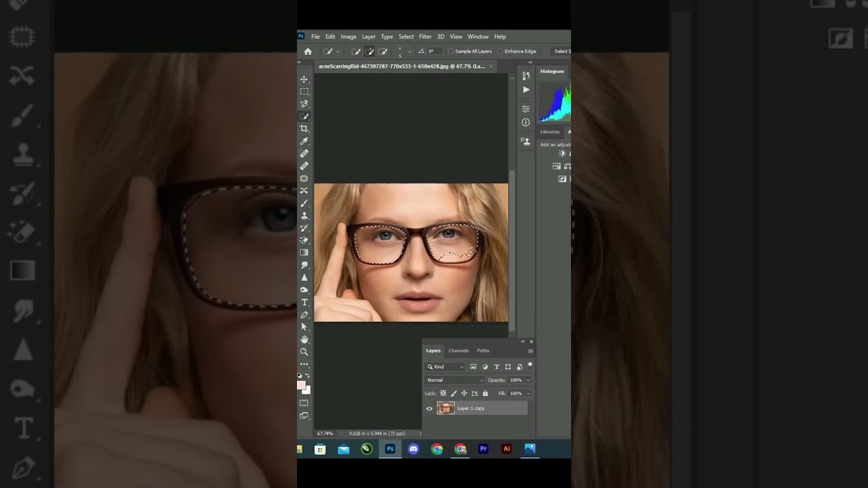This screenshot has height=488, width=868.
Task: Swap foreground and background colors
Action: pos(307,375)
